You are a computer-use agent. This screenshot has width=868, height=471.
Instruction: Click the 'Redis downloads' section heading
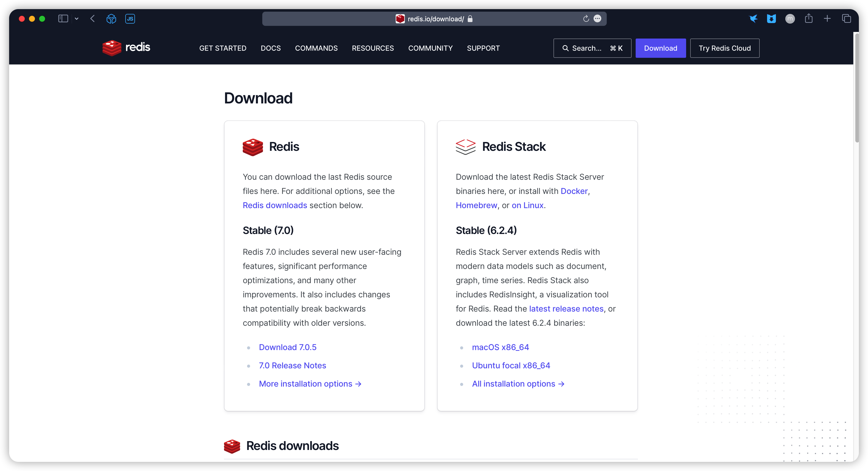click(x=292, y=446)
